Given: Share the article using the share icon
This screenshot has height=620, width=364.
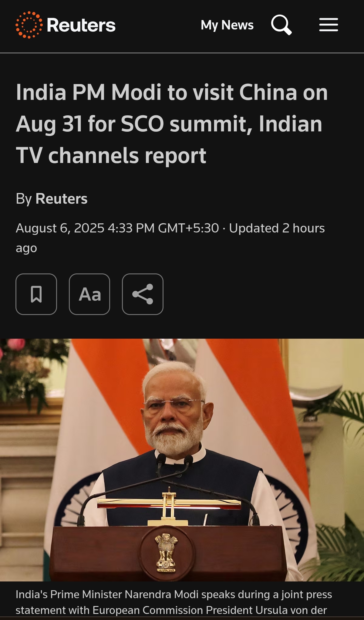Looking at the screenshot, I should [x=143, y=294].
